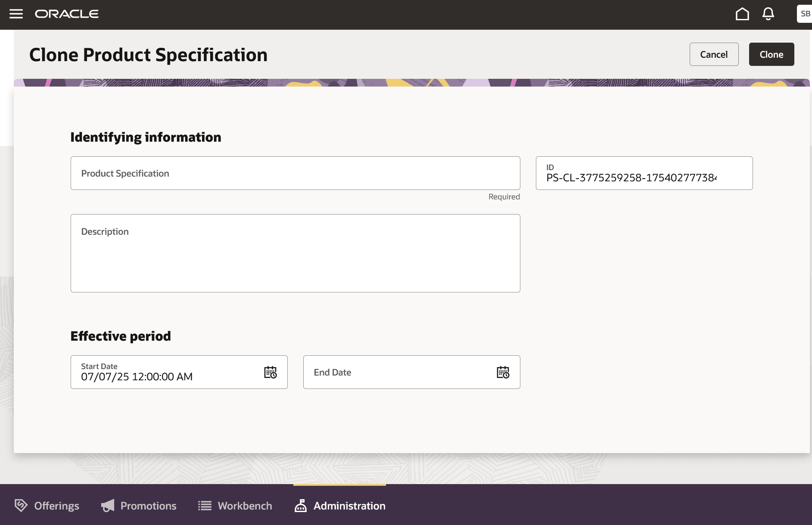
Task: Click the Oracle logo
Action: (x=67, y=14)
